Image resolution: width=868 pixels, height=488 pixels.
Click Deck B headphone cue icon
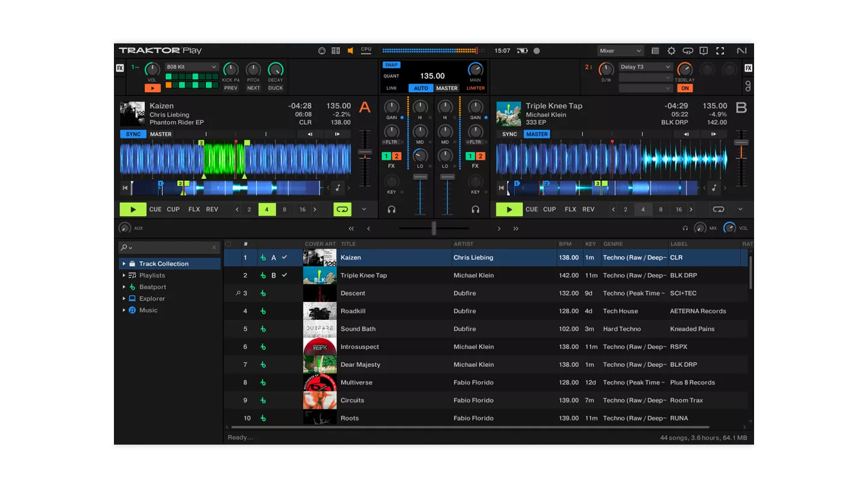click(476, 210)
